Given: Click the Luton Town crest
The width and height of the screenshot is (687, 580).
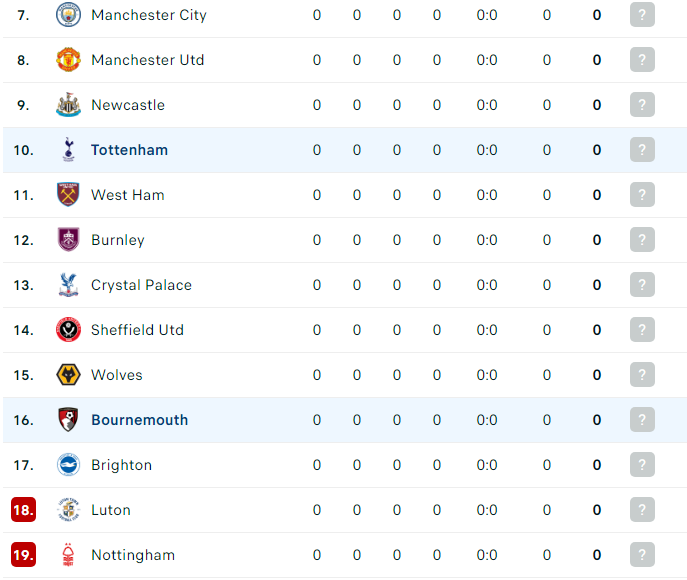Looking at the screenshot, I should (x=68, y=510).
